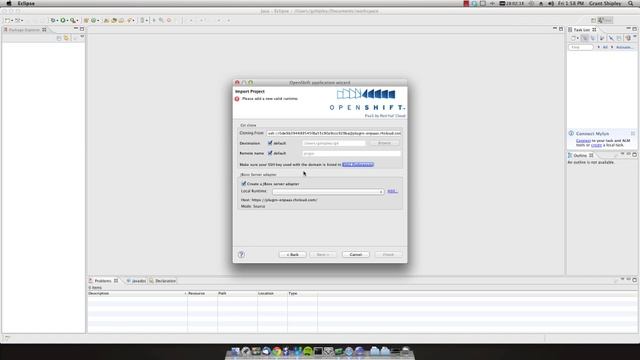Maximize the Outline view
This screenshot has width=640, height=360.
634,154
